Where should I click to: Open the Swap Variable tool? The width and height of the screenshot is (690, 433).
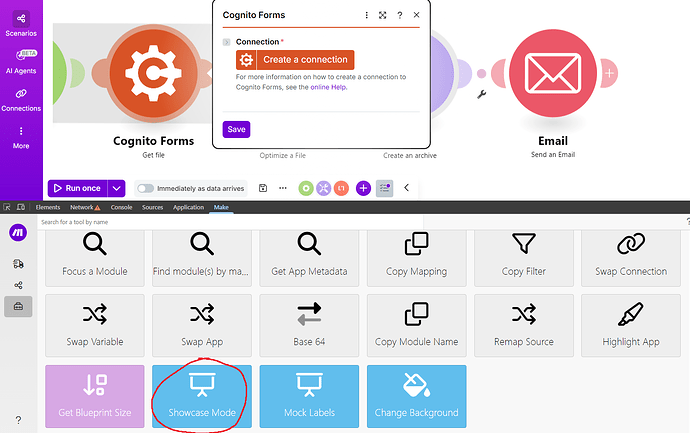[95, 326]
